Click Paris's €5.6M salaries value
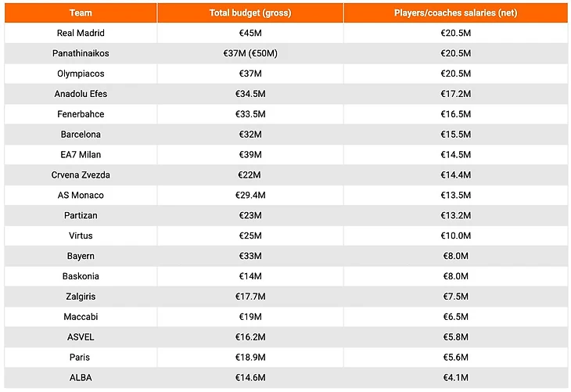The width and height of the screenshot is (571, 392). click(455, 357)
